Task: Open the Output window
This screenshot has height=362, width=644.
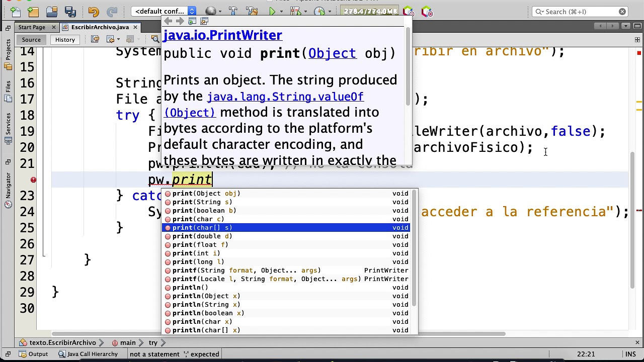Action: pos(33,354)
